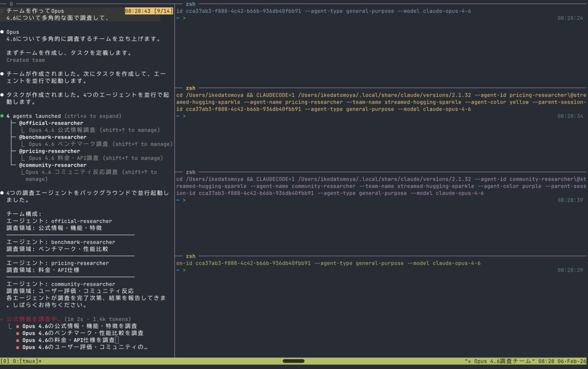Click the zsh title of the pricing-researcher pane
The image size is (588, 369).
click(191, 88)
